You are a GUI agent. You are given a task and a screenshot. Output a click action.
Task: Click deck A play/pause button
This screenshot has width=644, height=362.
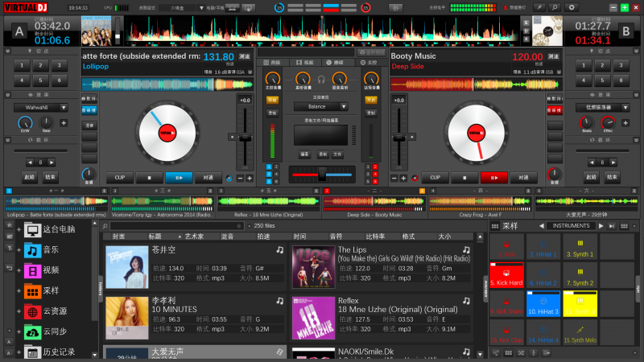tap(179, 177)
